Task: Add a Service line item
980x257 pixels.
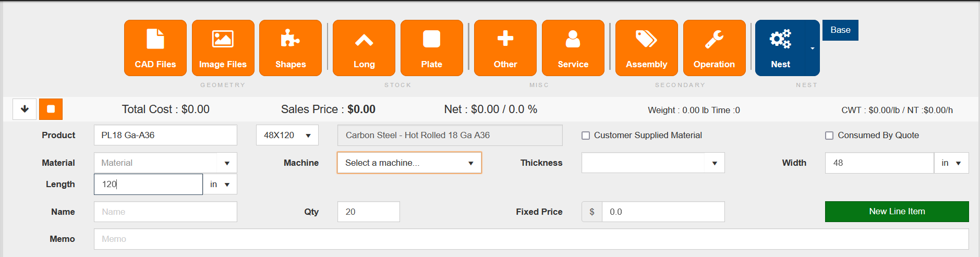Action: pyautogui.click(x=573, y=48)
